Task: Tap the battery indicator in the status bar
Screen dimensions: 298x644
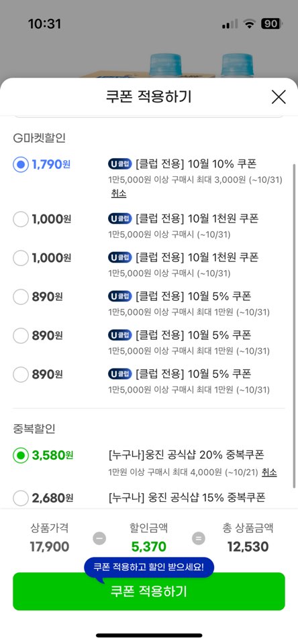Action: [272, 24]
